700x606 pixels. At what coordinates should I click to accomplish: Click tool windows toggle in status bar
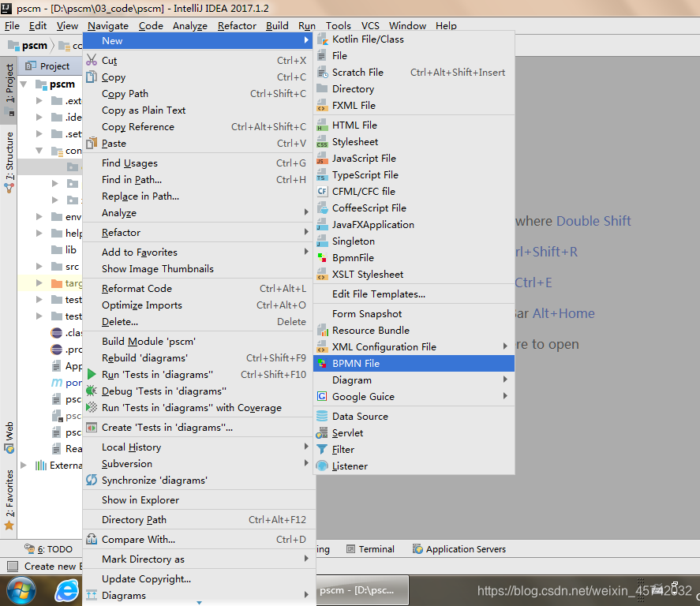13,567
